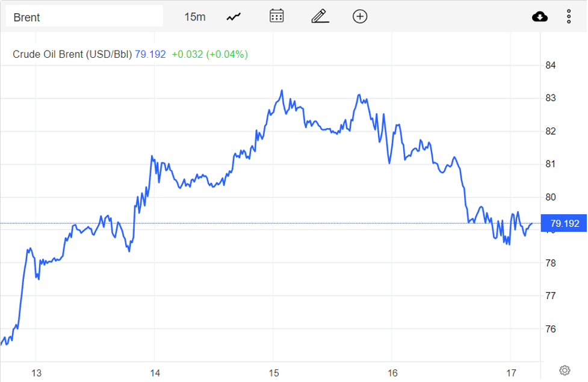588x382 pixels.
Task: Open the calendar date range picker
Action: [x=276, y=16]
